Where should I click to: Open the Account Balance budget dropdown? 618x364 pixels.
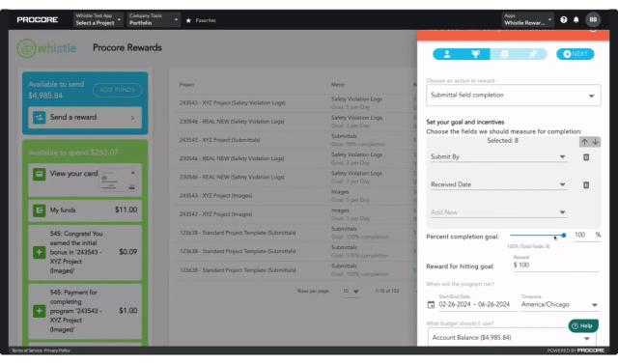point(512,338)
